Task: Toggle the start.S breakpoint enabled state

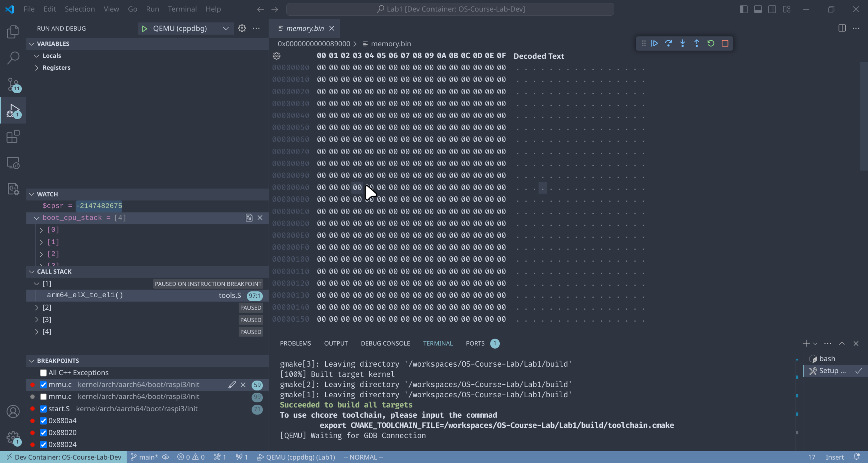Action: 44,409
